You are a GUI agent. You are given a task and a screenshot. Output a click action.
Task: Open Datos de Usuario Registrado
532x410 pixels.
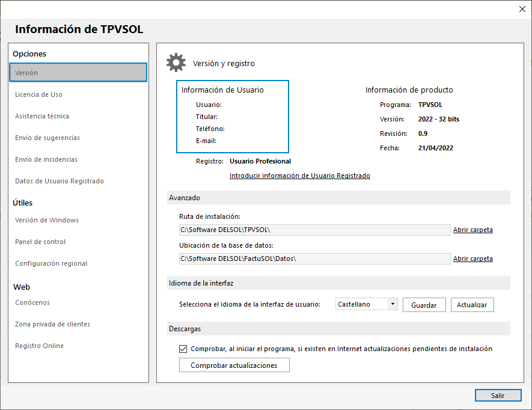click(60, 181)
